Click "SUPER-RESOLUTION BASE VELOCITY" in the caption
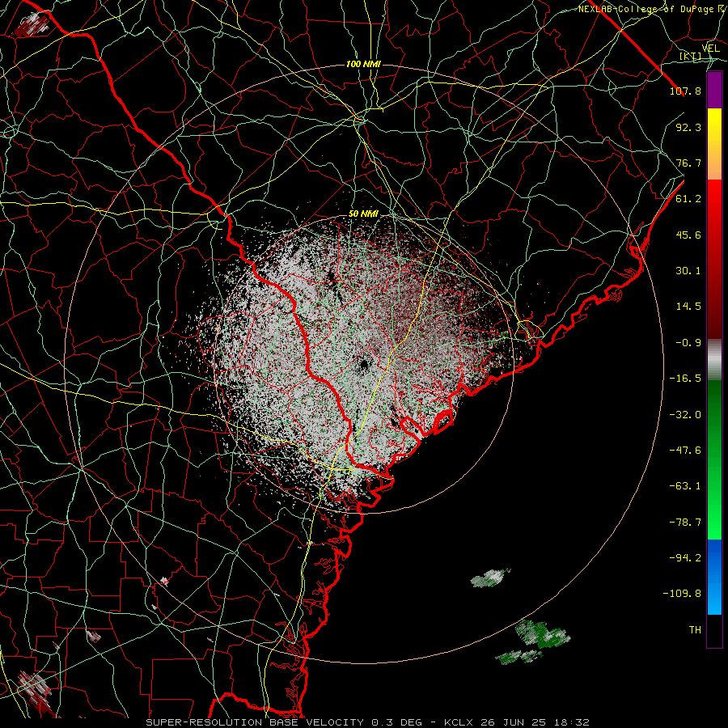This screenshot has height=728, width=728. click(x=255, y=722)
